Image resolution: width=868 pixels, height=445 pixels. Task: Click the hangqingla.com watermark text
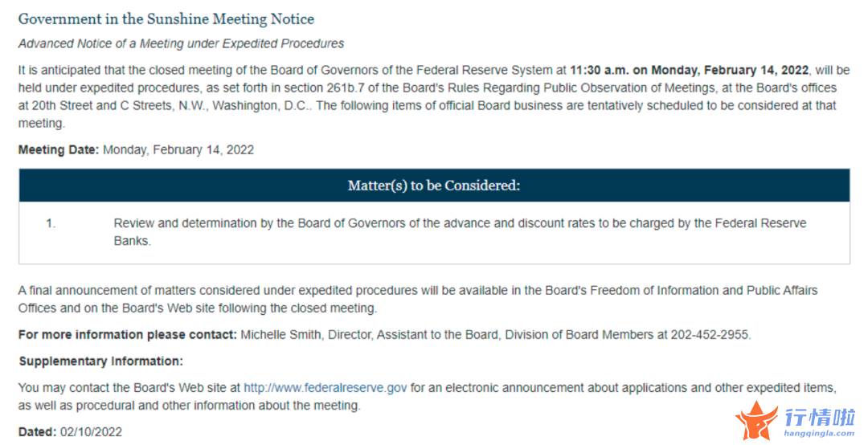click(819, 434)
